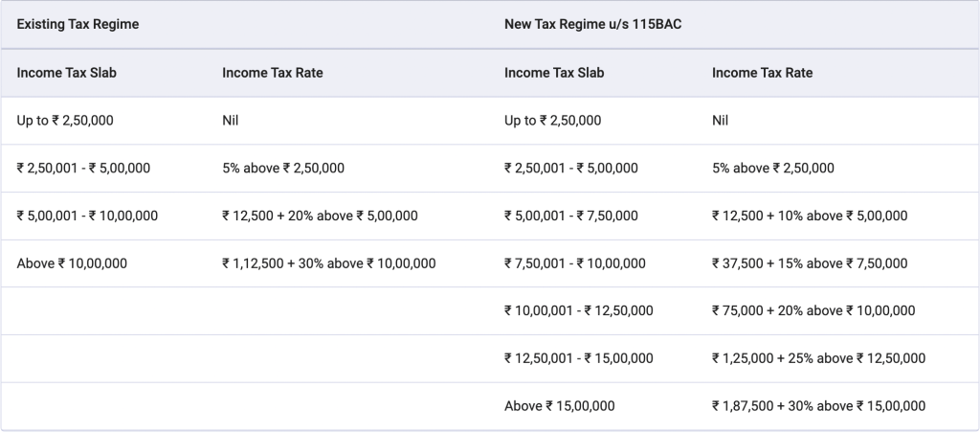
Task: Select the 'Above ₹ 15,00,000' slab cell
Action: coord(560,406)
